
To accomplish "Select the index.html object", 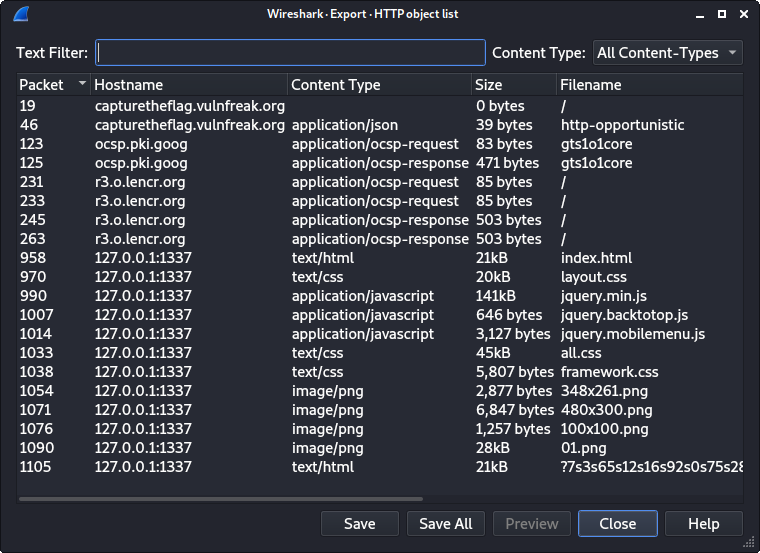I will [596, 258].
